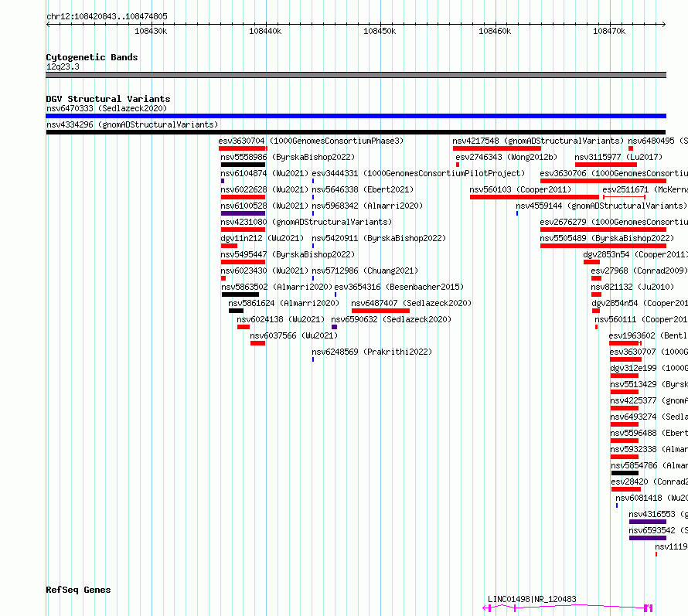Open nsv5420911 (ByrskaBishop2022) variant
The image size is (688, 616).
379,238
